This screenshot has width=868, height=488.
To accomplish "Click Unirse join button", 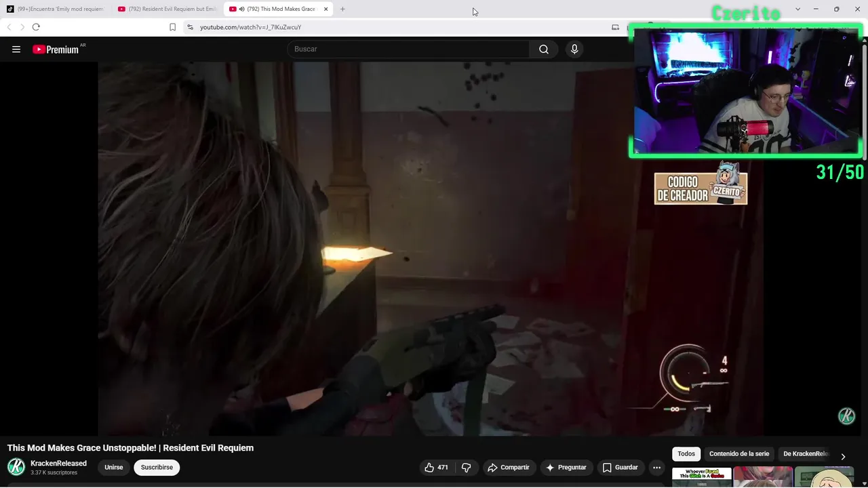I will 114,467.
